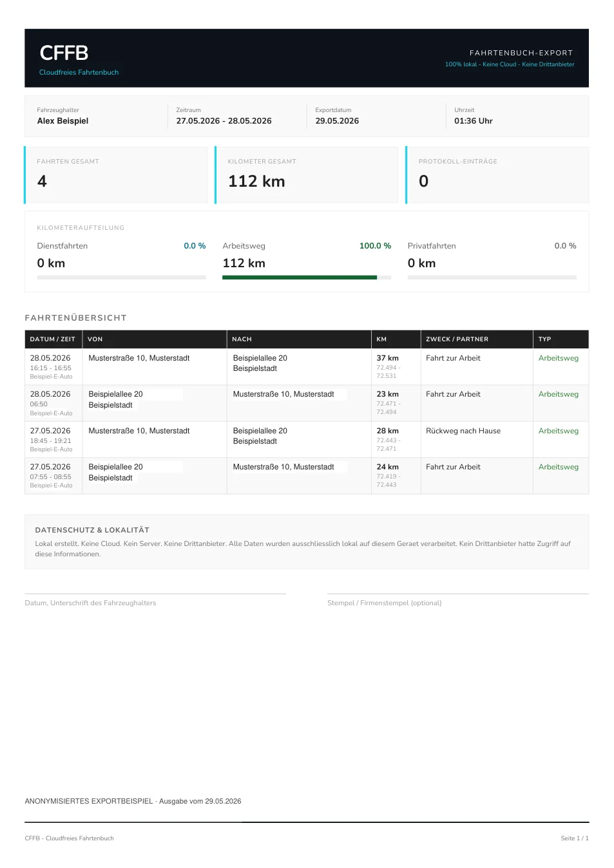Click the '23 km' distance cell
614x868 pixels.
[x=387, y=394]
